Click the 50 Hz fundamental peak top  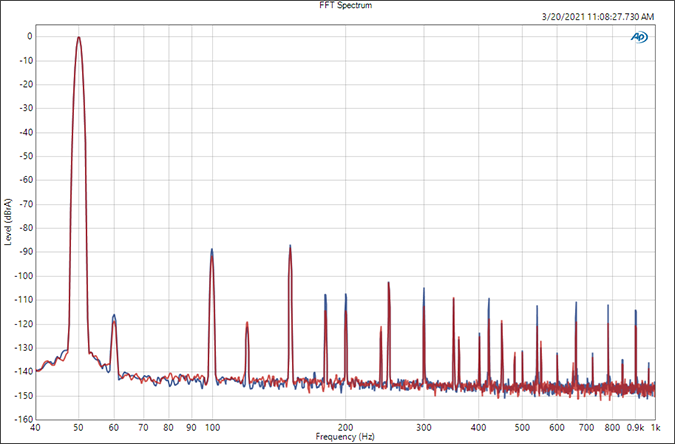[78, 37]
